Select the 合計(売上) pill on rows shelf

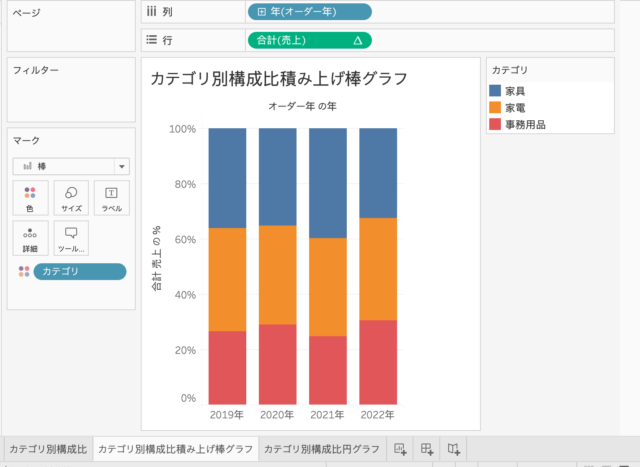(310, 40)
